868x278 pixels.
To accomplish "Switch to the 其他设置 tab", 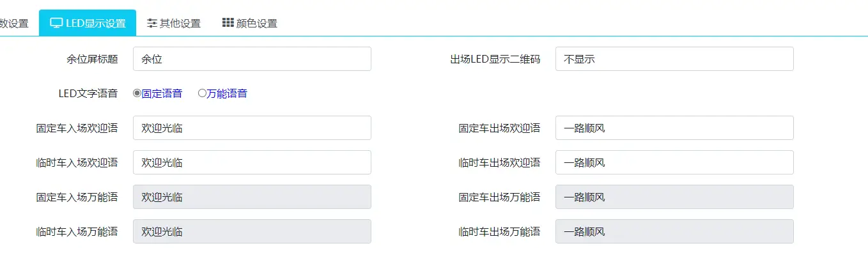I will click(180, 24).
